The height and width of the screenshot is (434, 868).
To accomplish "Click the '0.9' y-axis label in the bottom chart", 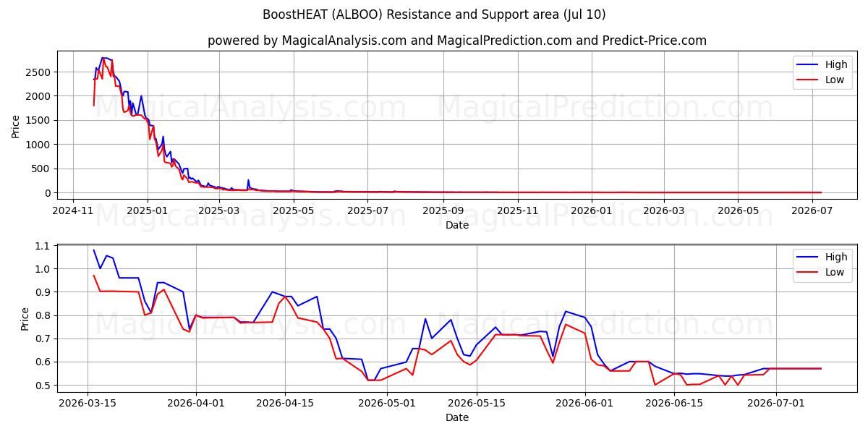I will [x=42, y=292].
